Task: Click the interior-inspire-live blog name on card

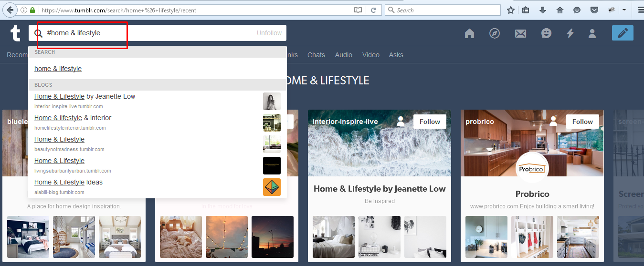Action: point(345,122)
